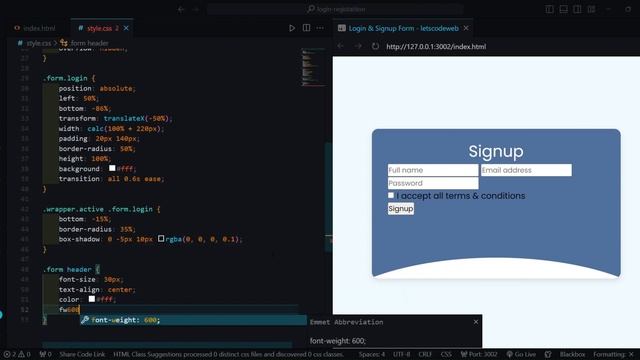The width and height of the screenshot is (640, 360).
Task: Check the accept terms & conditions checkbox
Action: point(391,196)
